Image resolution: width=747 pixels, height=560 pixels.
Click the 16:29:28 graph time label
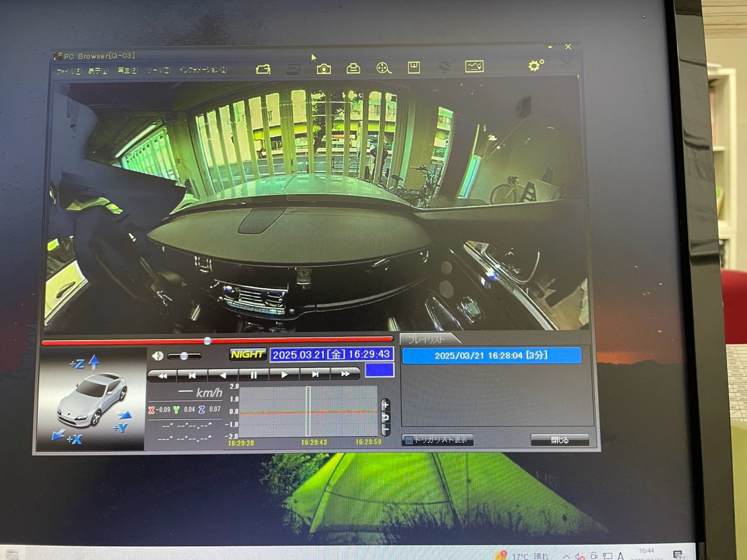point(241,443)
